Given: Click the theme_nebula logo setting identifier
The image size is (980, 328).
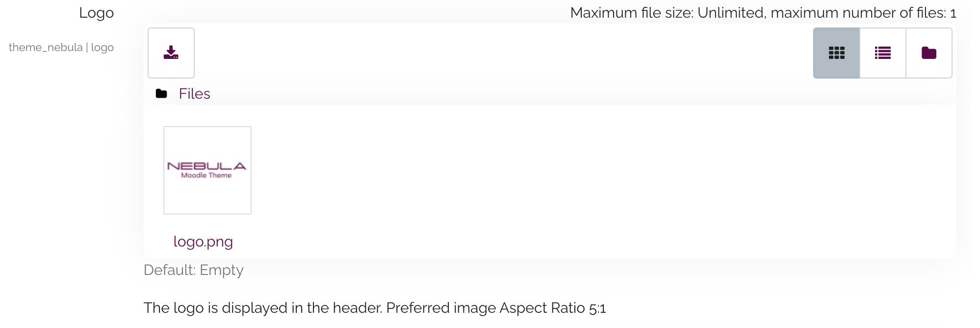Looking at the screenshot, I should pyautogui.click(x=62, y=47).
